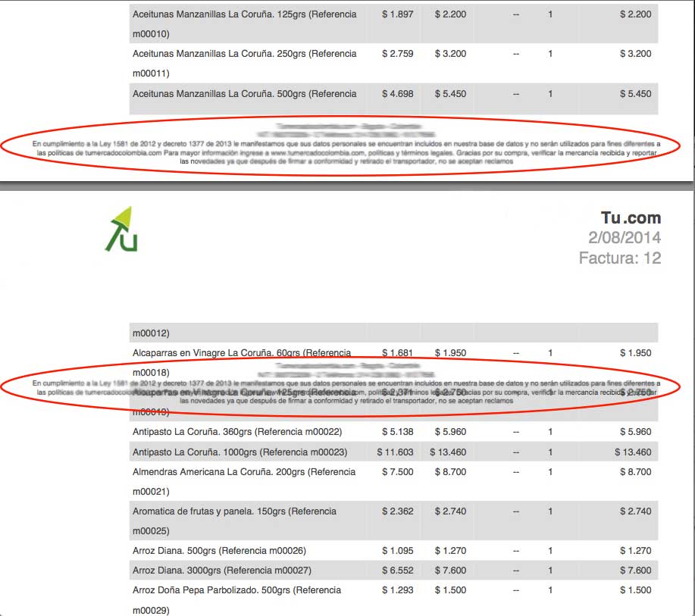The image size is (695, 616).
Task: Click the invoice date 2/08/2014
Action: tap(624, 238)
